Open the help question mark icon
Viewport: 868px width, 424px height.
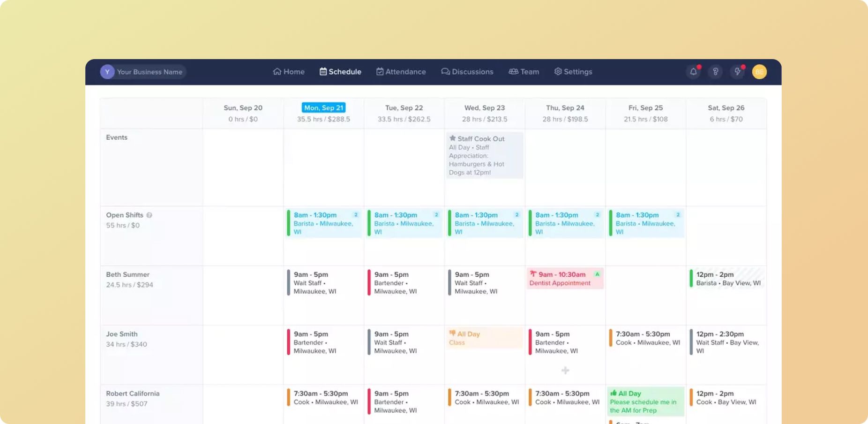715,72
